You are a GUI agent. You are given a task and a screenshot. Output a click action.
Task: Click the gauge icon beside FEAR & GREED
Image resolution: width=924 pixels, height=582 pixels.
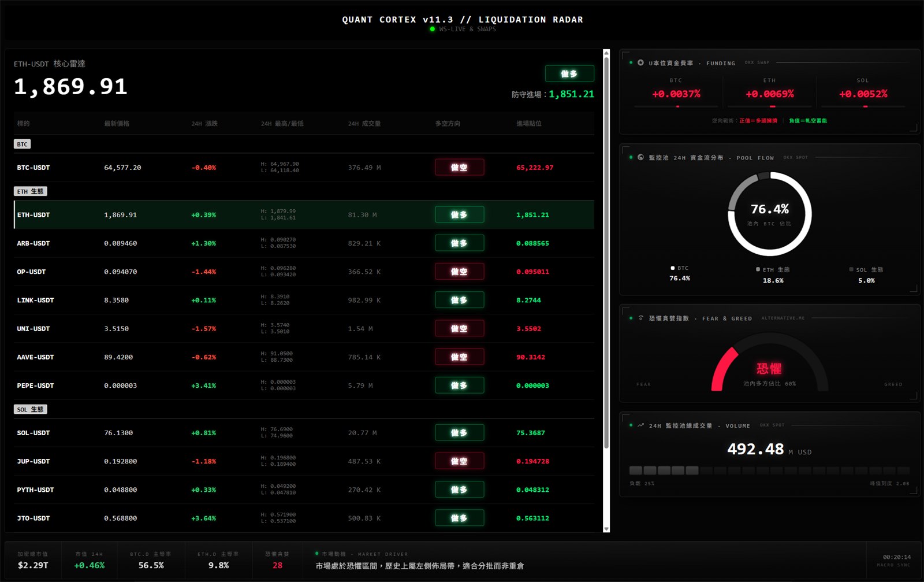[640, 318]
